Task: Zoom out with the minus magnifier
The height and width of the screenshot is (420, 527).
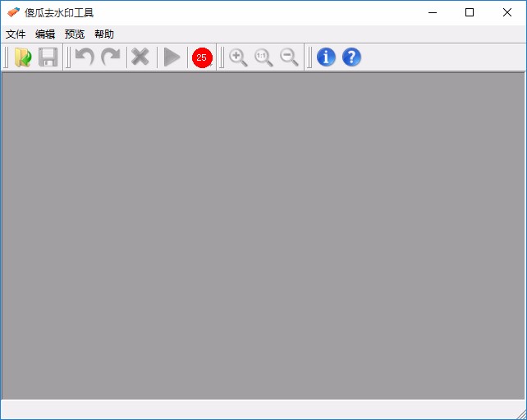Action: coord(289,57)
